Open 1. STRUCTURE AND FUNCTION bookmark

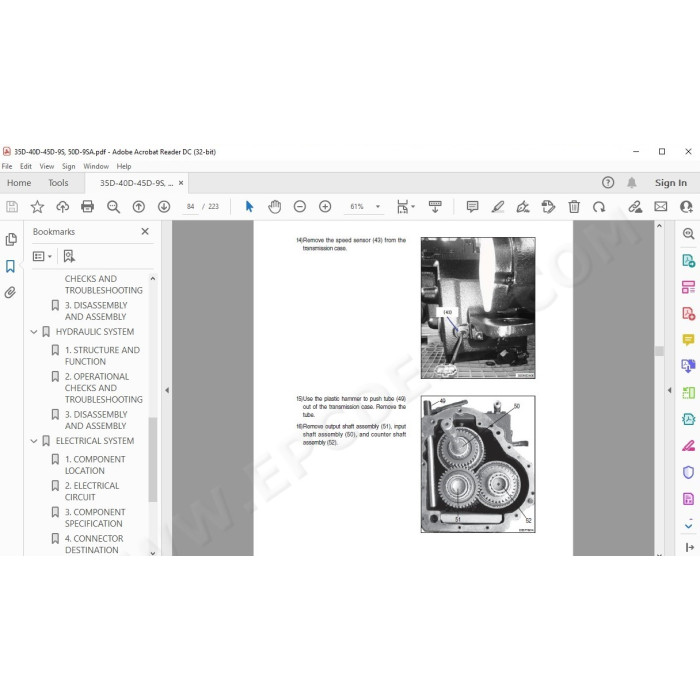coord(102,356)
